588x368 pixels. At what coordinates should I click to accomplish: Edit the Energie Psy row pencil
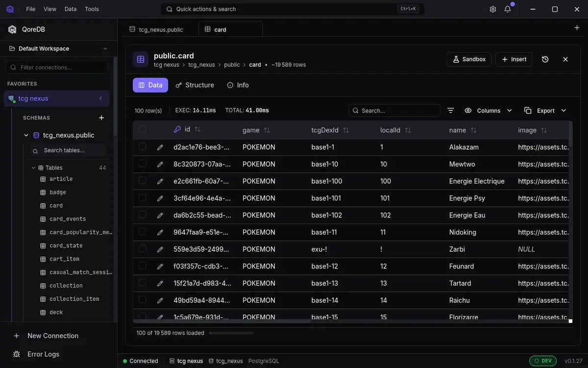(160, 198)
